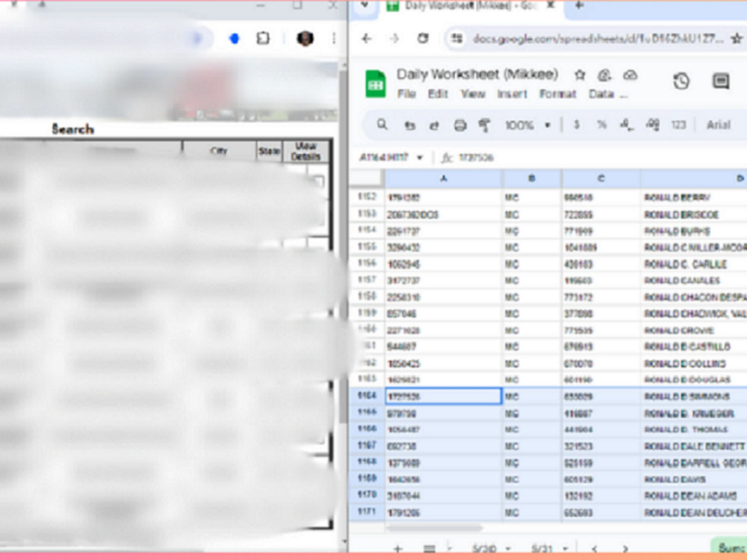747x560 pixels.
Task: View site information icon in address bar
Action: [457, 39]
